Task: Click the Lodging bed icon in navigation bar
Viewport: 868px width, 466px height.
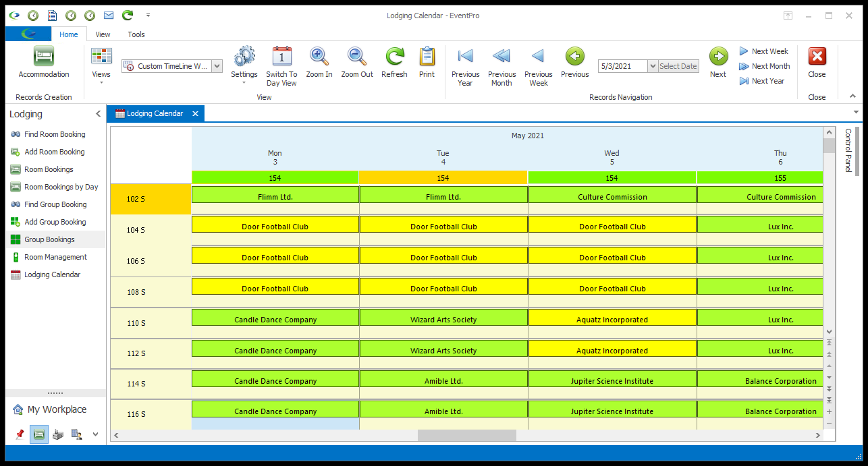Action: click(x=39, y=434)
